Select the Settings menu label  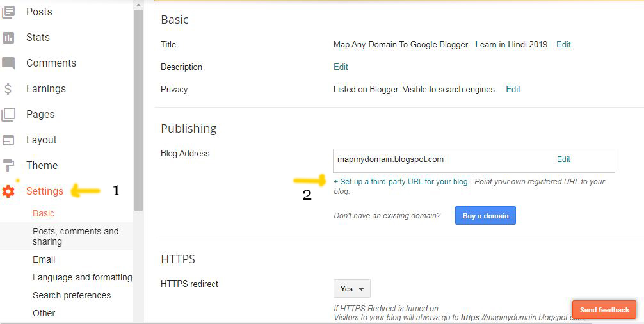(x=45, y=191)
